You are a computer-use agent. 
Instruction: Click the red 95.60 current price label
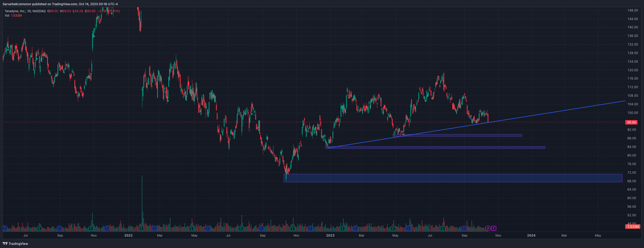(632, 122)
